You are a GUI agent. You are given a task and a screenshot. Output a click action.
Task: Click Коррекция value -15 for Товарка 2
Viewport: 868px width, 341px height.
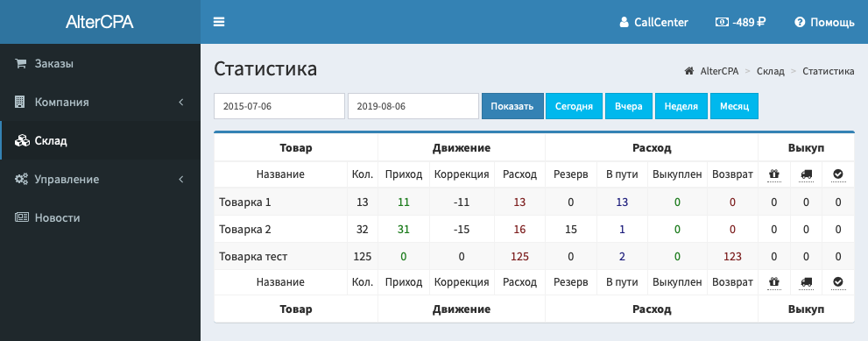[461, 229]
